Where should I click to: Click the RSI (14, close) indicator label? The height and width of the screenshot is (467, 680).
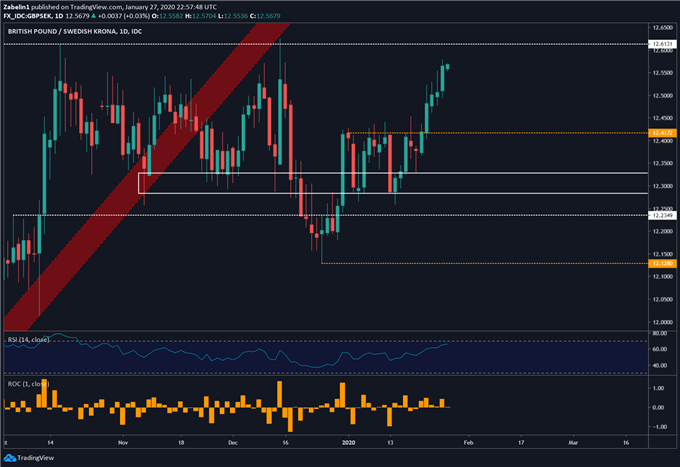click(x=29, y=340)
